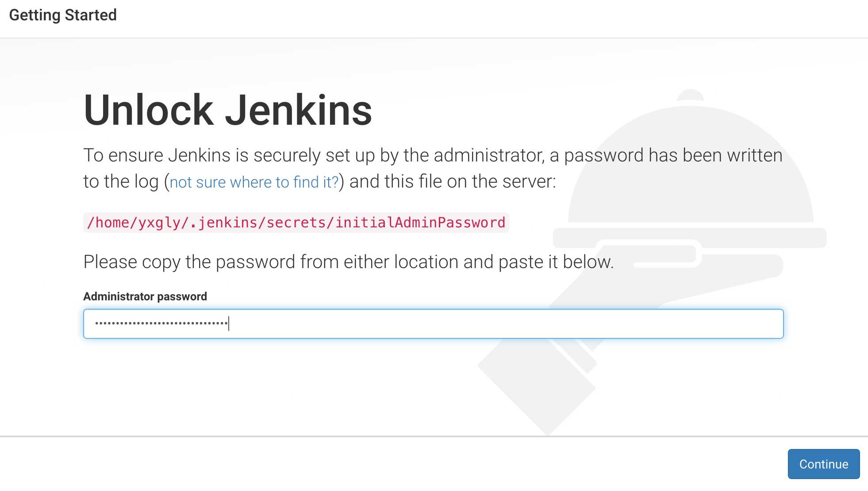Click the knob atop the cloche graphic

[x=691, y=95]
